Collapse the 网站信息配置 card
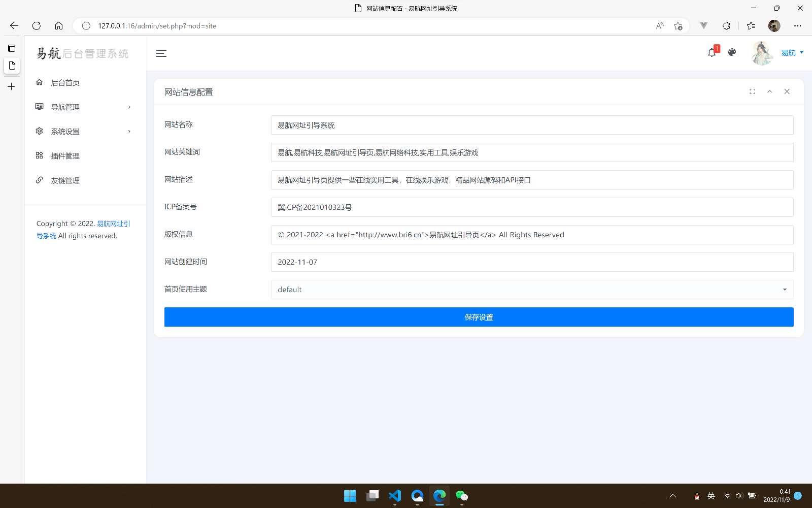This screenshot has height=508, width=812. [x=769, y=91]
